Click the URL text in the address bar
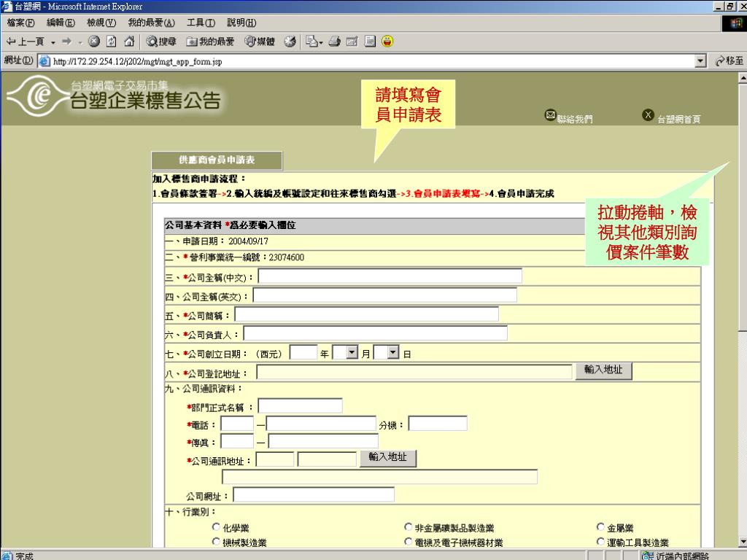Image resolution: width=747 pixels, height=560 pixels. click(x=137, y=62)
